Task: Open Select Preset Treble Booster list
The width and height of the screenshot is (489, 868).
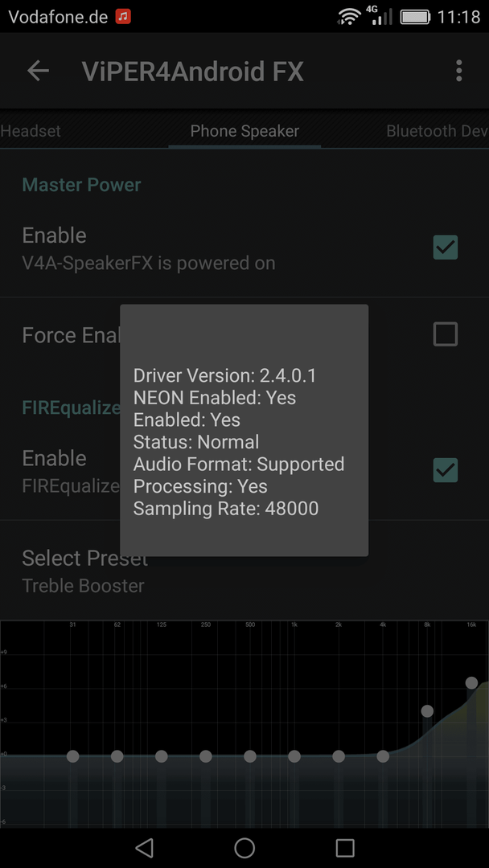Action: (244, 571)
